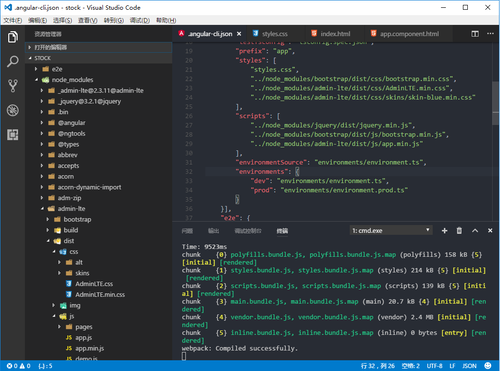Expand the skins folder
Image resolution: width=500 pixels, height=371 pixels.
(99, 273)
